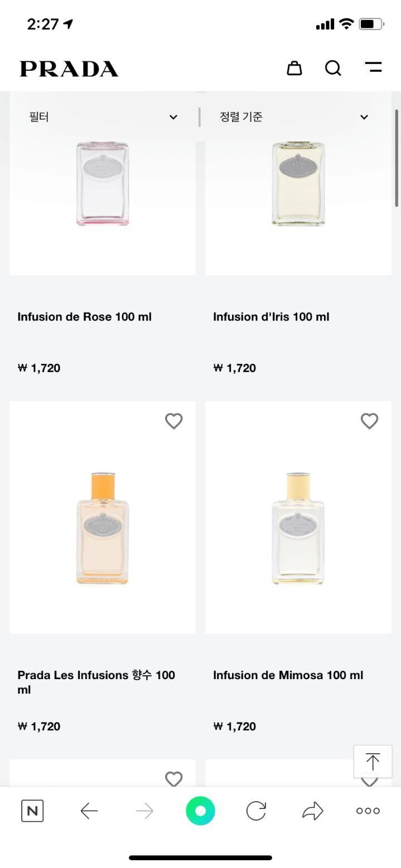The height and width of the screenshot is (868, 401).
Task: Tap the search magnifier icon
Action: click(333, 68)
